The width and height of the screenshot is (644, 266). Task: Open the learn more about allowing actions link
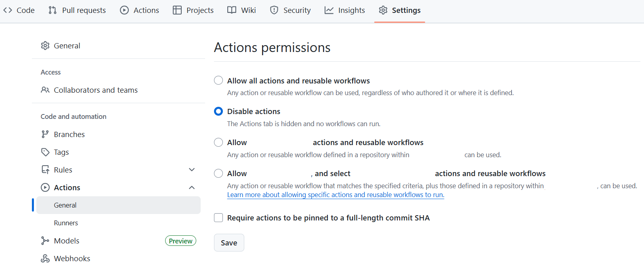click(x=335, y=195)
